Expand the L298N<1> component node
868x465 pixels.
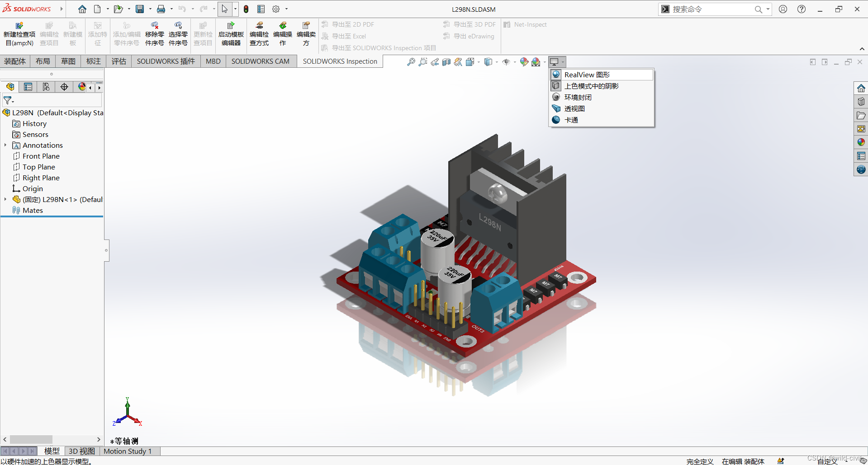[x=5, y=199]
